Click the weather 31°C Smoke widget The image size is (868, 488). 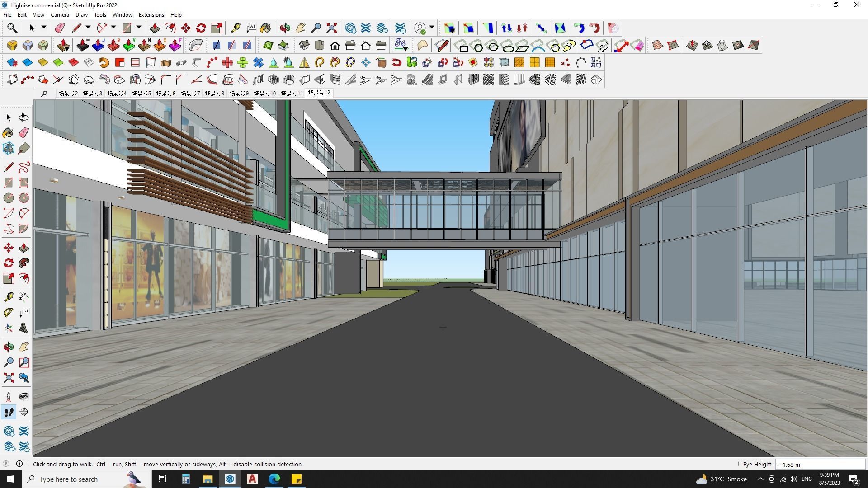721,479
